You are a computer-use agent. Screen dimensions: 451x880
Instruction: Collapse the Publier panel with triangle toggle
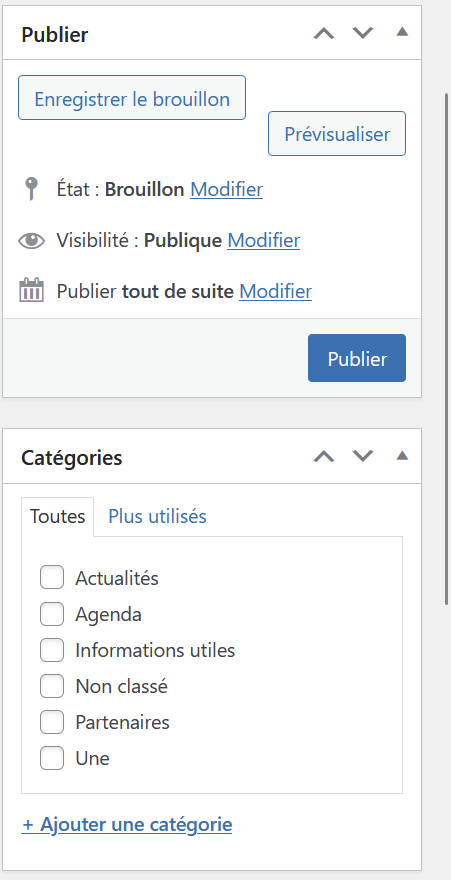point(402,32)
